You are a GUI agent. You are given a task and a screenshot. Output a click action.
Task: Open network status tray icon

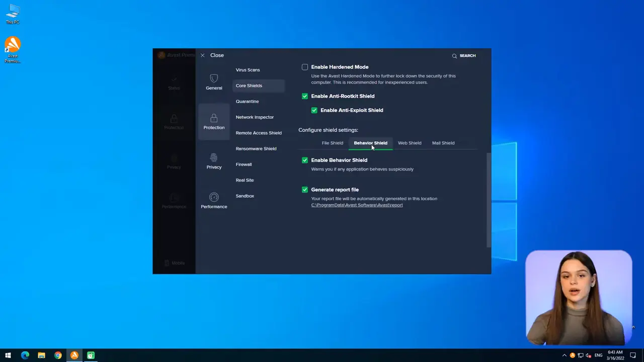(x=580, y=355)
